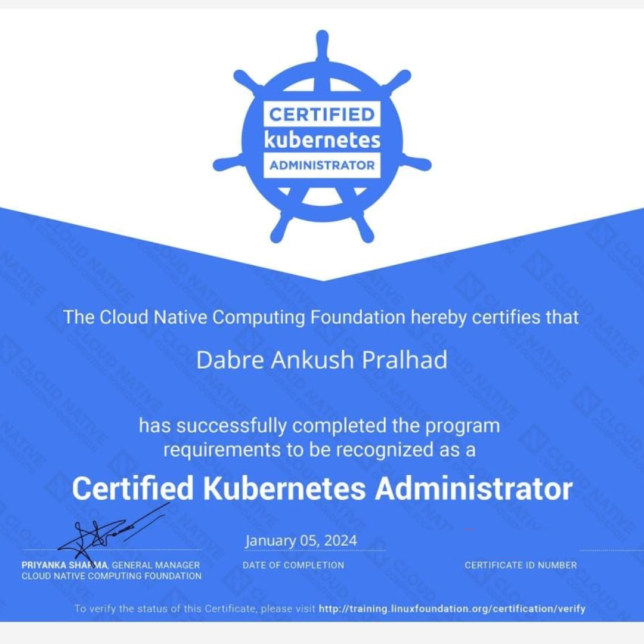
Task: Click 'has successfully completed the program' line
Action: (320, 426)
